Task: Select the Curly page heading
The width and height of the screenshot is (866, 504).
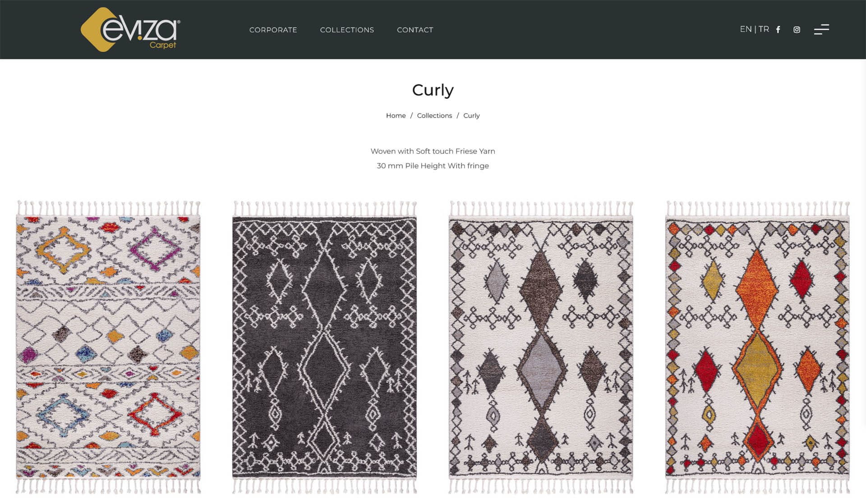Action: point(433,90)
